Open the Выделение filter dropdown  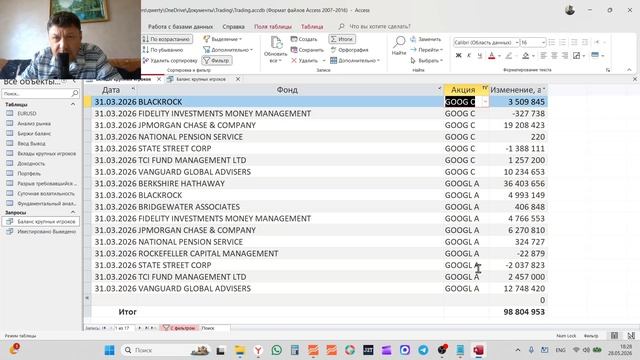click(x=222, y=39)
